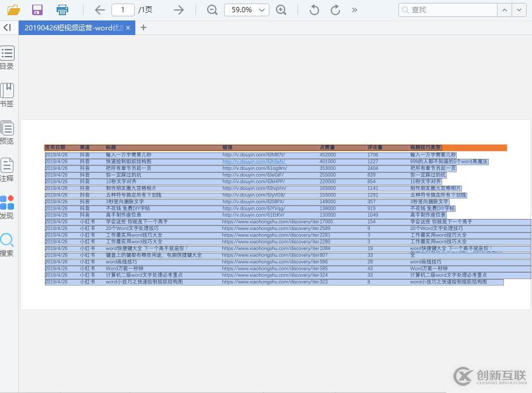Click the http://v.douyin.com/6JYVqg/ link cell
This screenshot has width=532, height=393.
(254, 208)
